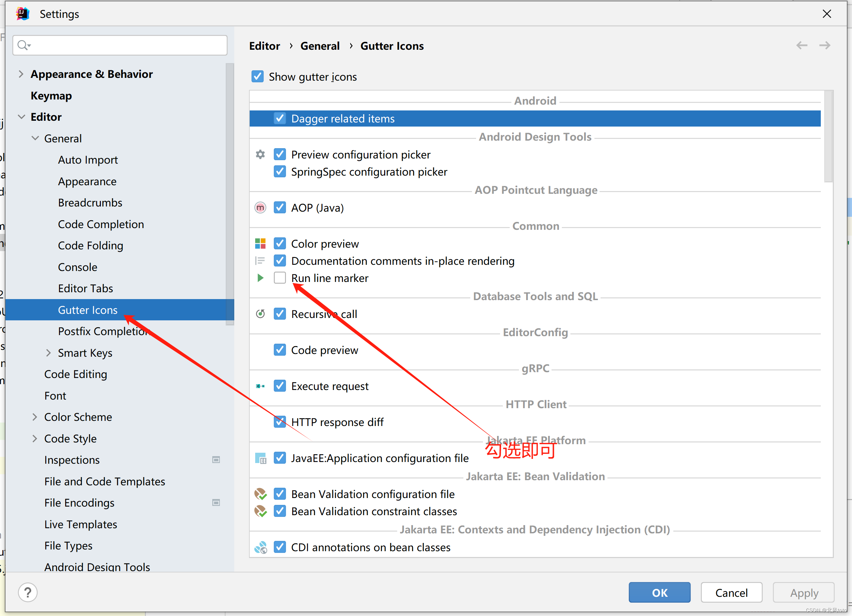This screenshot has height=616, width=852.
Task: Click the project-level icon beside Inspections
Action: tap(216, 460)
